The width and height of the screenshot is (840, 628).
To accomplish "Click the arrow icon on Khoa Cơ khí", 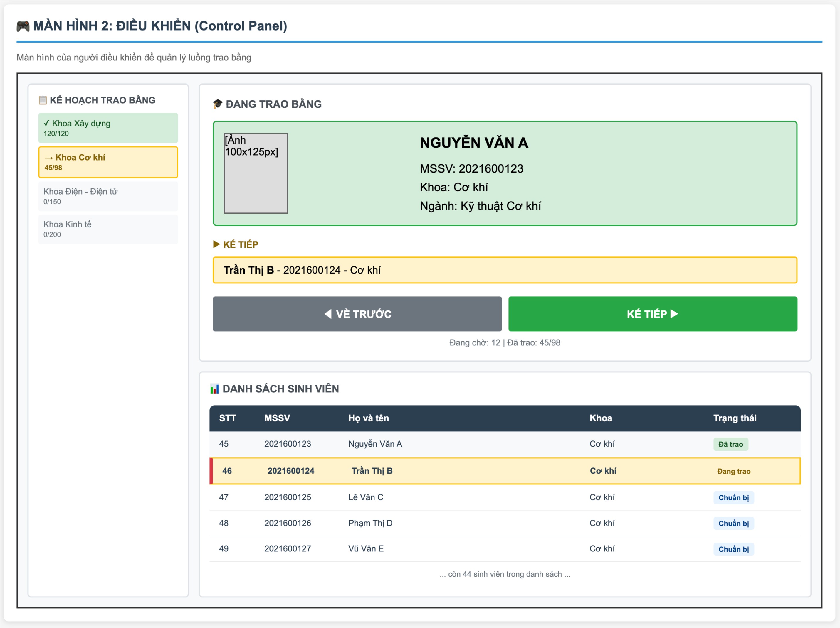I will (48, 158).
